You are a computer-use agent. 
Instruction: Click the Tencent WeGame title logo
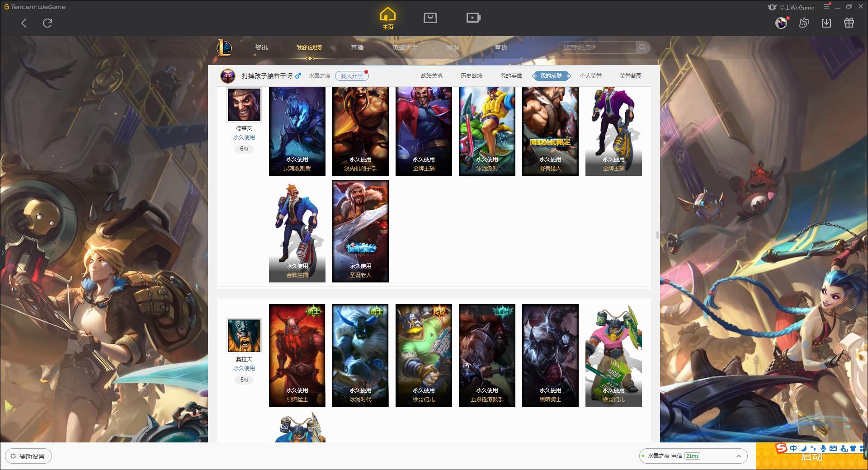tap(35, 7)
